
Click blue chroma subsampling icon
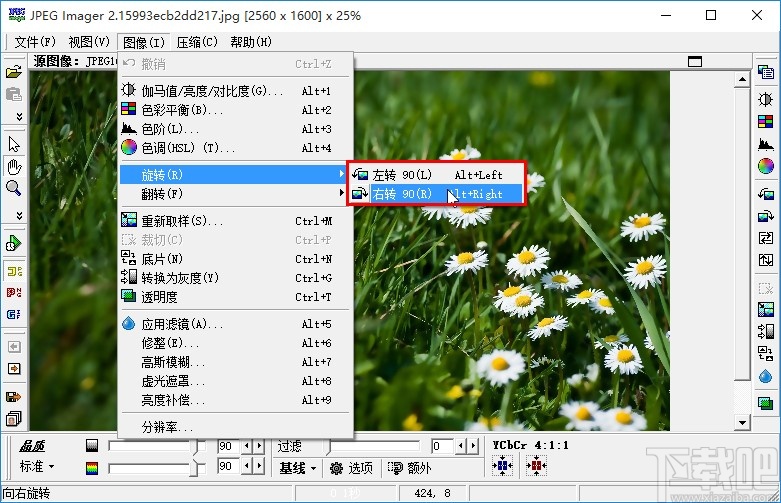(502, 466)
